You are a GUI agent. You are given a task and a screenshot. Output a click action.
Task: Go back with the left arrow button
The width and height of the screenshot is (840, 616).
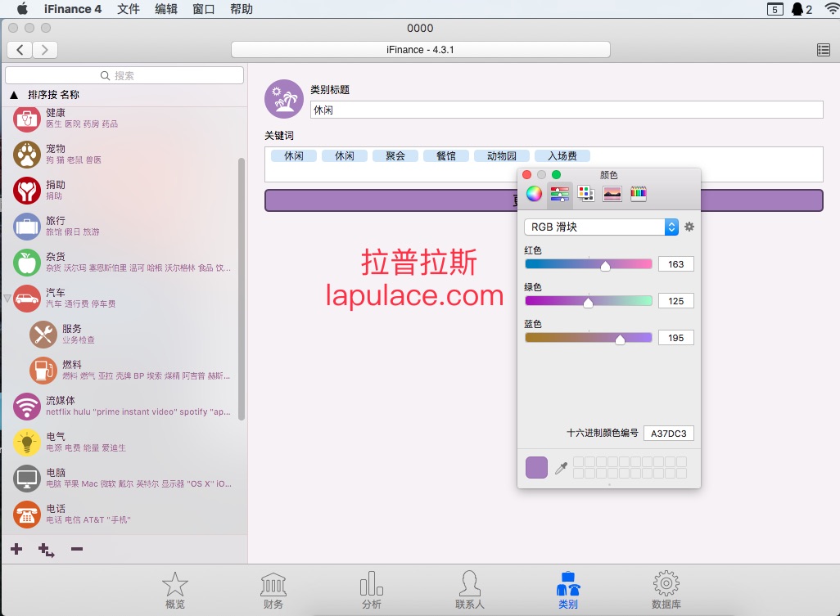pyautogui.click(x=20, y=50)
